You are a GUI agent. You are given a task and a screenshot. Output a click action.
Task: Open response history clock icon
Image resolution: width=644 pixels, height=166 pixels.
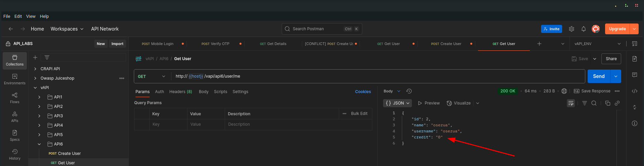coord(409,91)
